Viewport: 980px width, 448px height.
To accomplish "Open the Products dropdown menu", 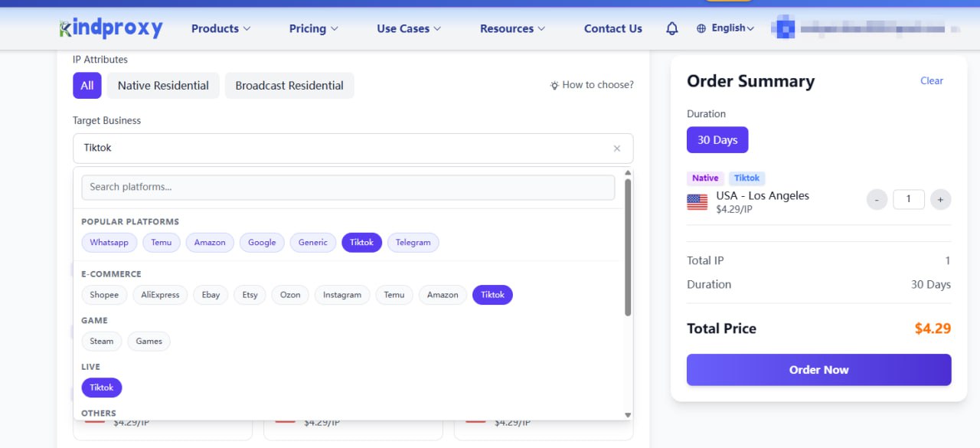I will click(x=220, y=28).
